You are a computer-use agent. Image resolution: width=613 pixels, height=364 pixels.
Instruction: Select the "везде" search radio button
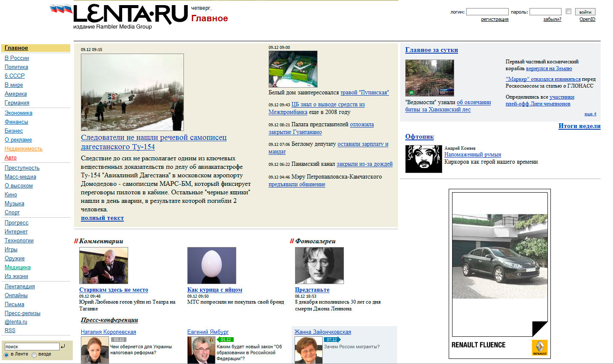(34, 355)
